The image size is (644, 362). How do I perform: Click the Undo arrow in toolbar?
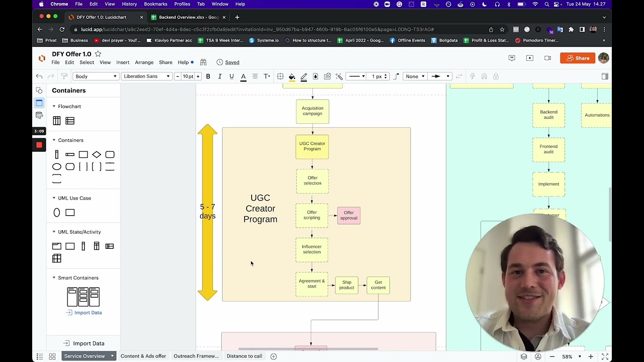point(39,76)
